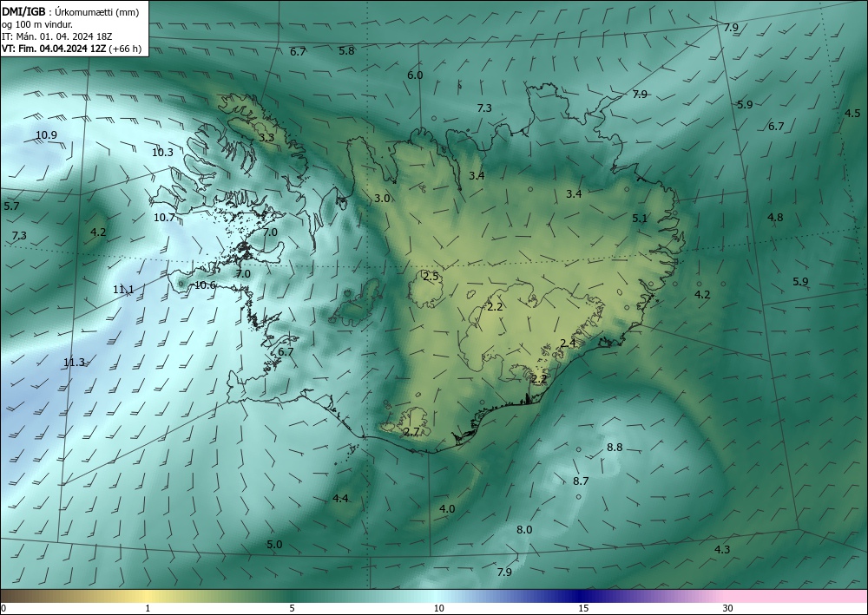Click the 3.0 value label
This screenshot has height=615, width=868.
click(382, 199)
